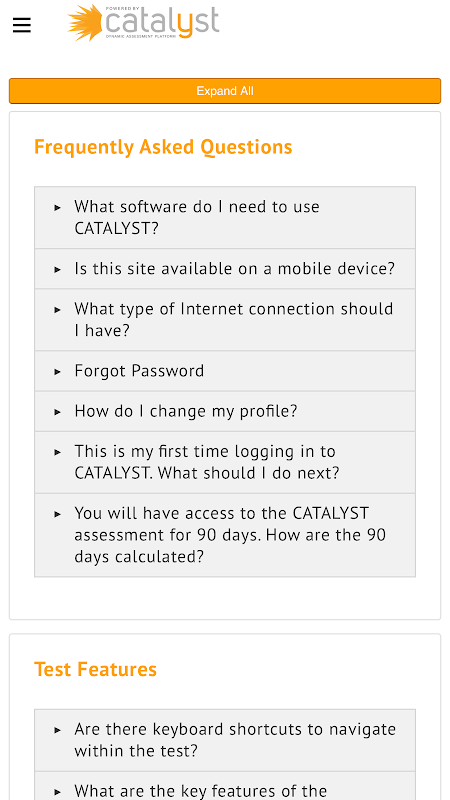Expand 'How do I change my profile?'
450x800 pixels.
(x=225, y=411)
